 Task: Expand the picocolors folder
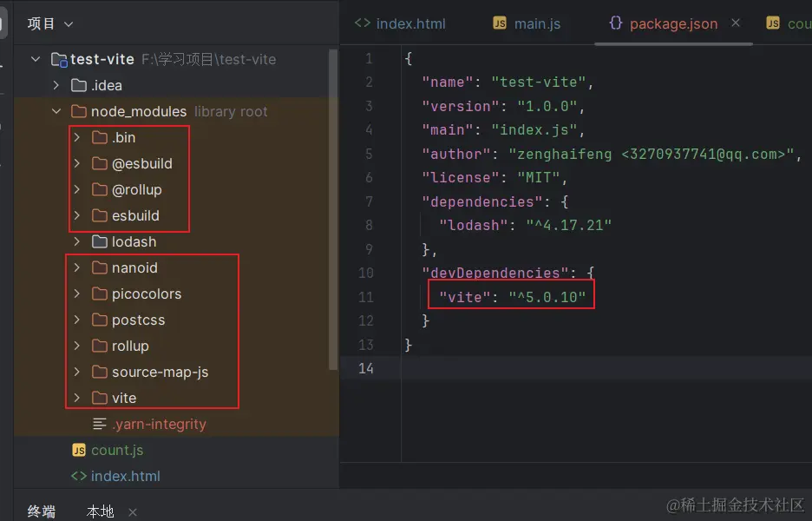click(x=76, y=293)
